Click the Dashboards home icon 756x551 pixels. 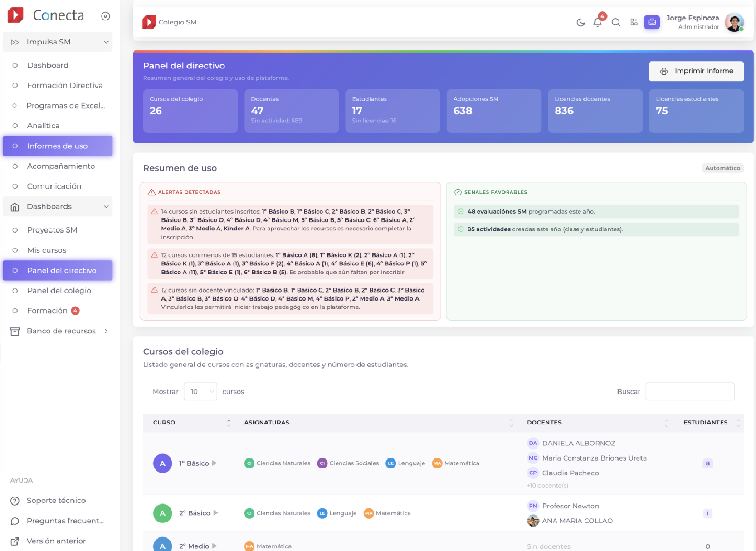click(15, 207)
